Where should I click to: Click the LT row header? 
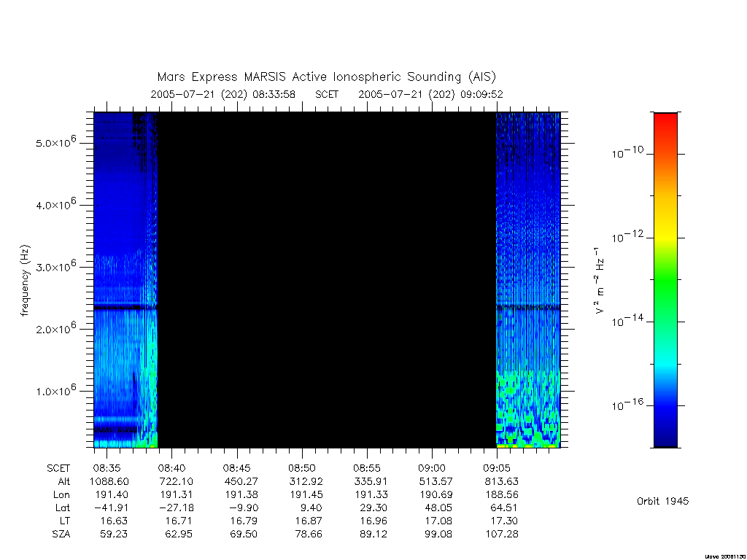pyautogui.click(x=65, y=521)
